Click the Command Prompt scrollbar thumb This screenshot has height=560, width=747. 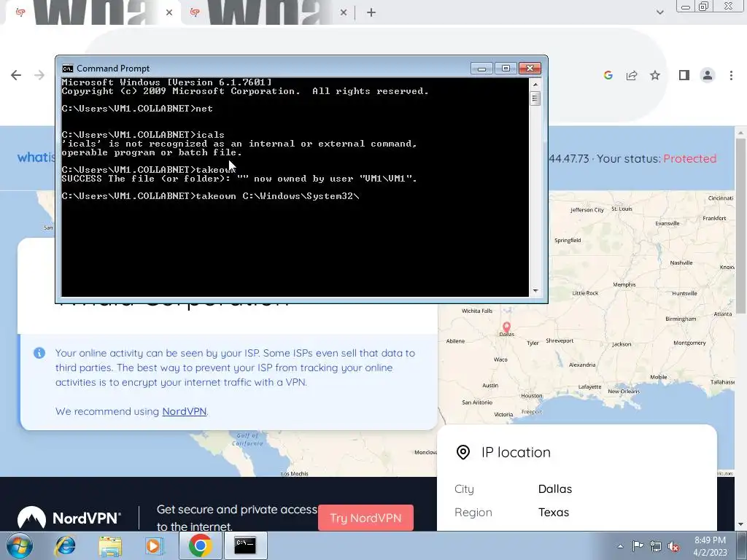click(x=535, y=98)
